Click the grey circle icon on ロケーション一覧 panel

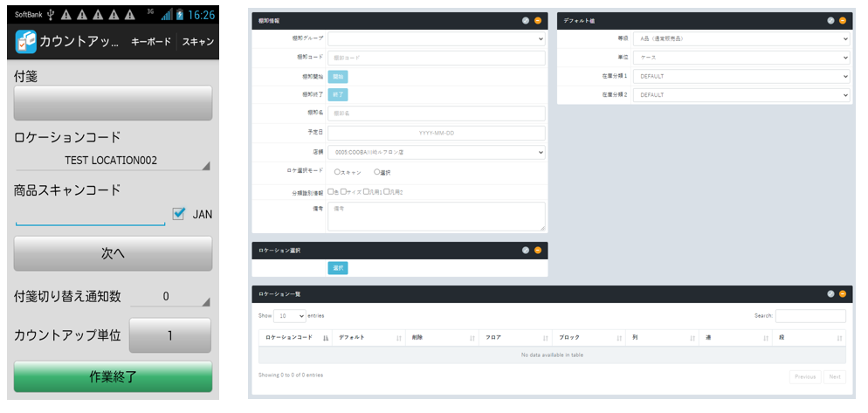point(830,294)
